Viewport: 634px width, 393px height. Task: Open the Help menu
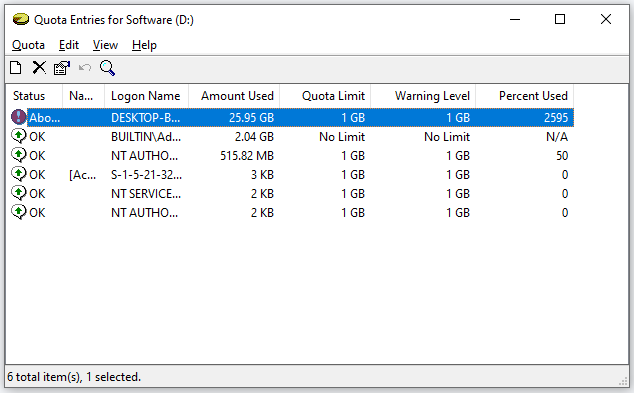pos(144,45)
